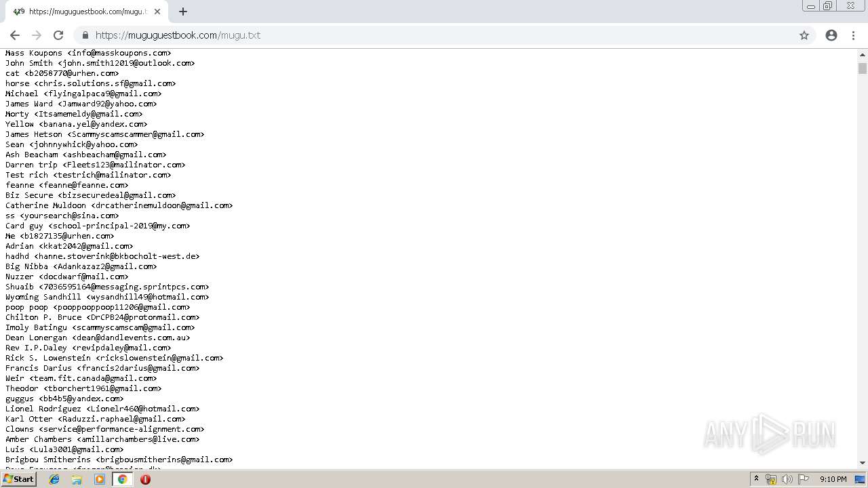Click the line starting 'Catherine Muldoon'

[119, 205]
